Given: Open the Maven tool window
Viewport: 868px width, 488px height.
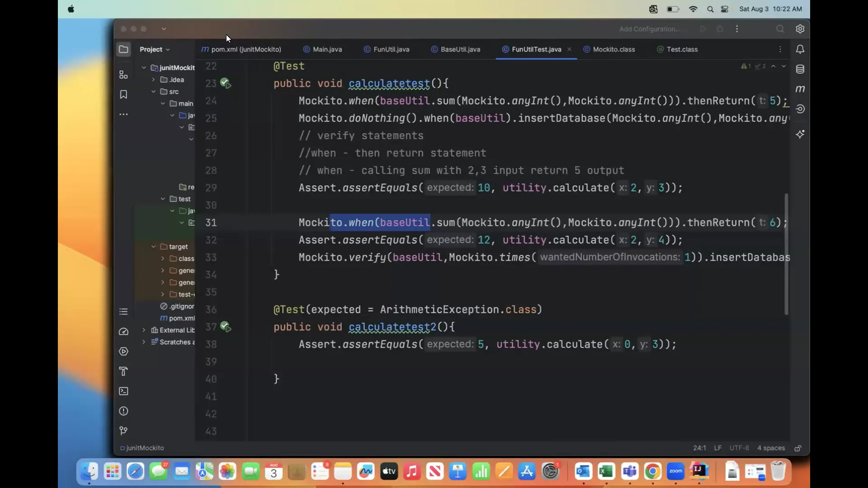Looking at the screenshot, I should (800, 89).
